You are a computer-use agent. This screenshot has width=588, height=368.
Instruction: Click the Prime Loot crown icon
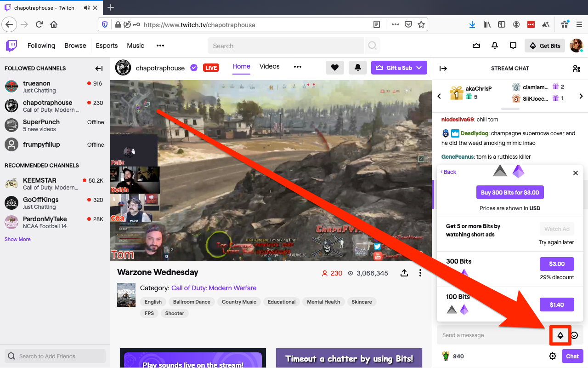pos(476,46)
